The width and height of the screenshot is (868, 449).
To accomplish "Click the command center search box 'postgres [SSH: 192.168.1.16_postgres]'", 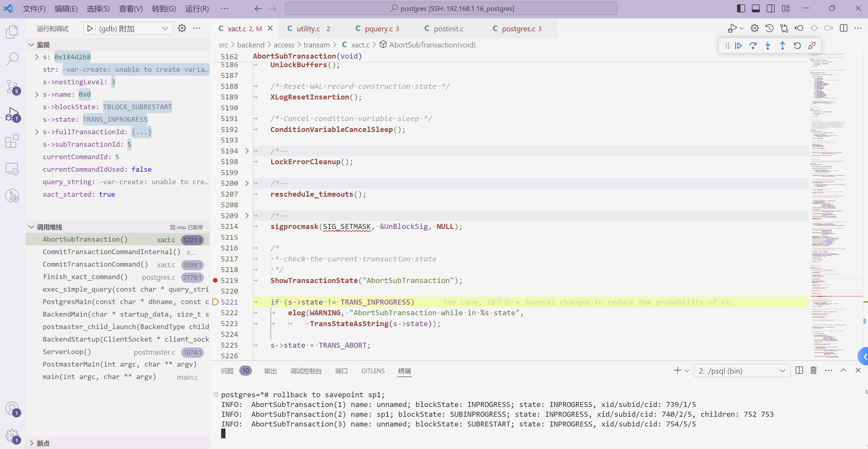I will tap(451, 8).
